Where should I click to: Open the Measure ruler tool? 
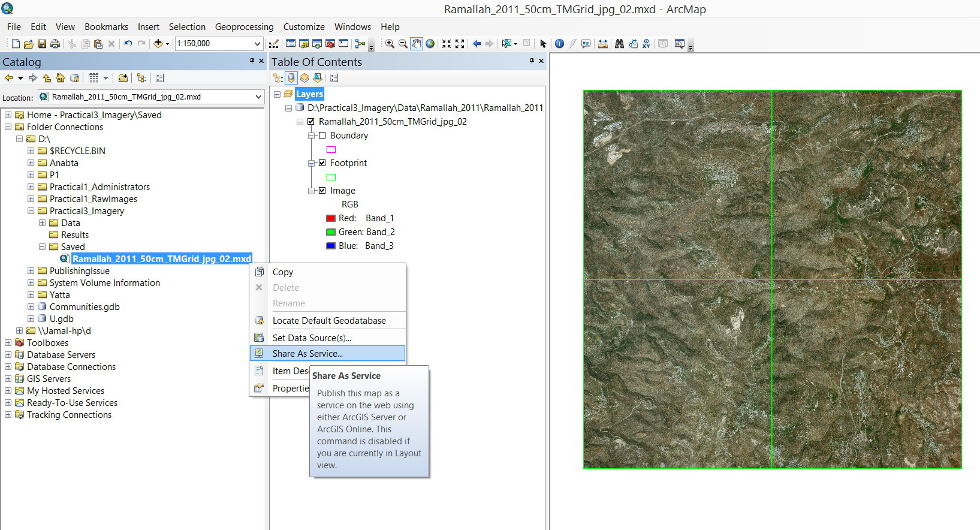(x=603, y=44)
